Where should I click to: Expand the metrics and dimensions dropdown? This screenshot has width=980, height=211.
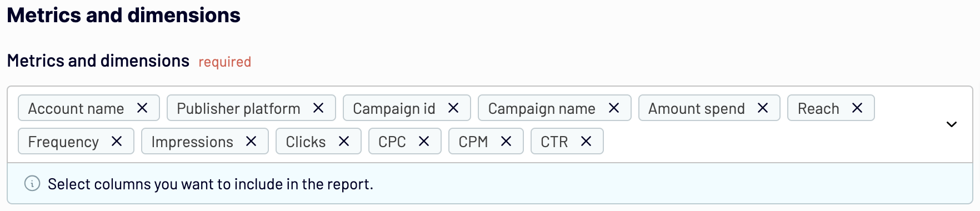952,124
